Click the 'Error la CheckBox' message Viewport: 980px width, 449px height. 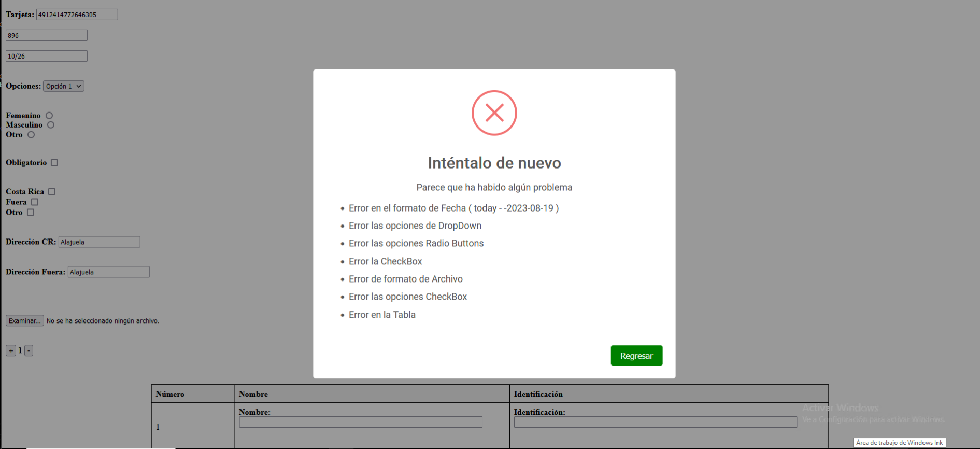coord(386,261)
